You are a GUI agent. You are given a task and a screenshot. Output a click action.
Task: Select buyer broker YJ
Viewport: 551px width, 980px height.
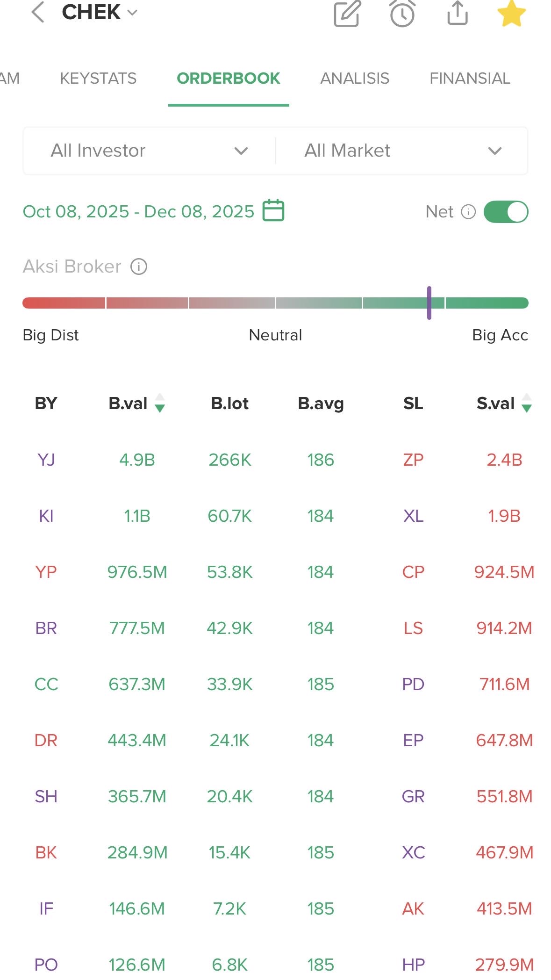(x=46, y=460)
